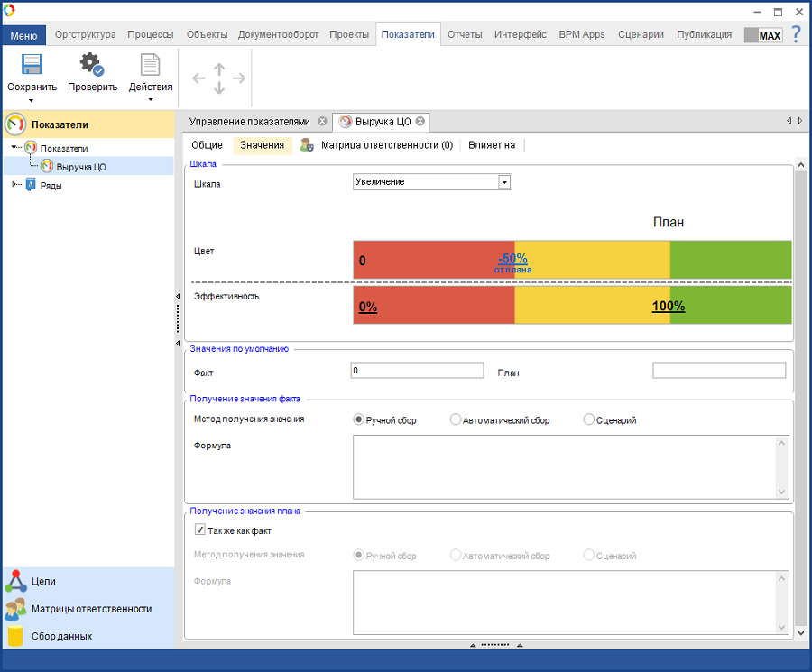The image size is (812, 672).
Task: Close the Выручка ЦО tab
Action: point(420,122)
